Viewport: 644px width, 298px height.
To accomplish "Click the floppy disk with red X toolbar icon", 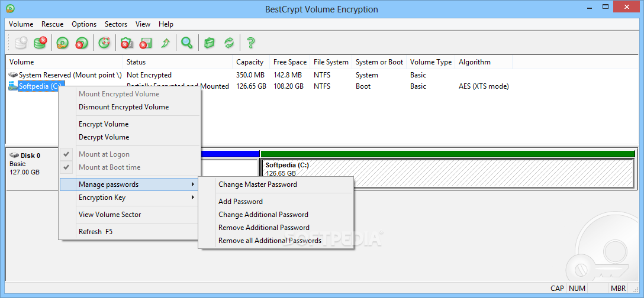I will (146, 43).
